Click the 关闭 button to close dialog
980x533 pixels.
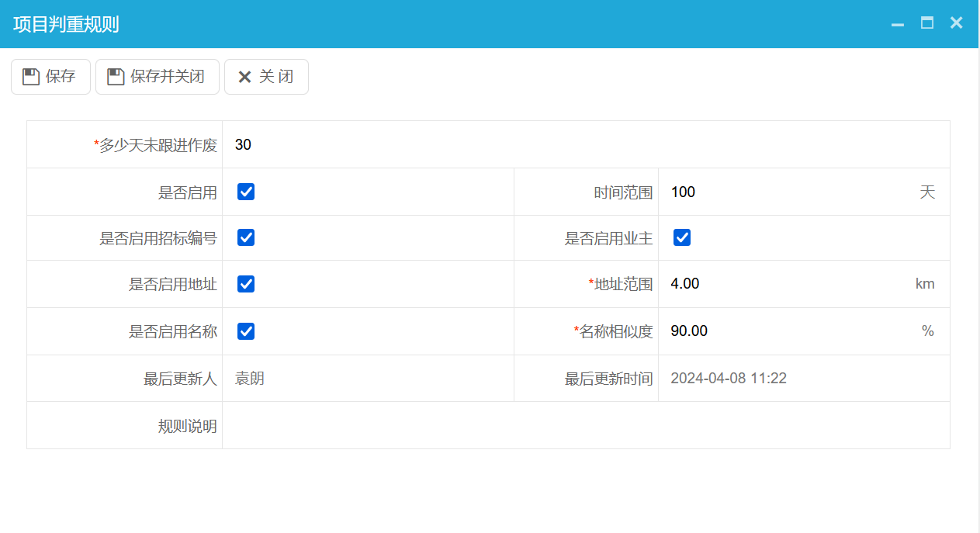(266, 76)
